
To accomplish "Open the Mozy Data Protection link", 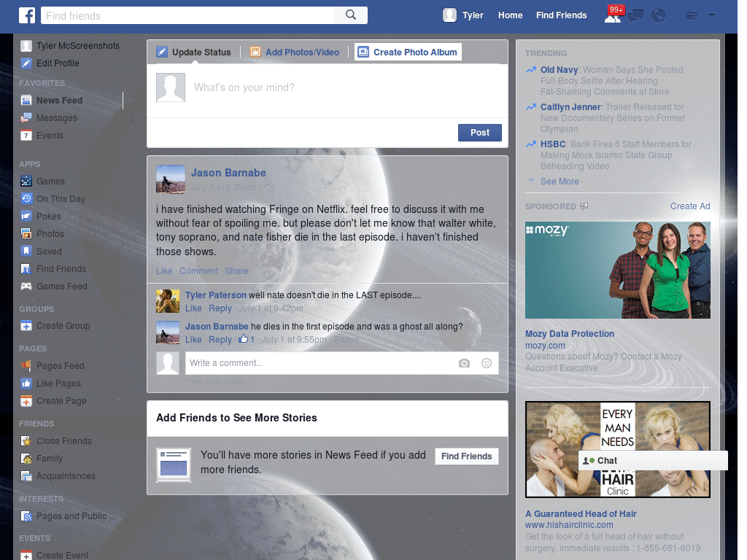I will [569, 334].
